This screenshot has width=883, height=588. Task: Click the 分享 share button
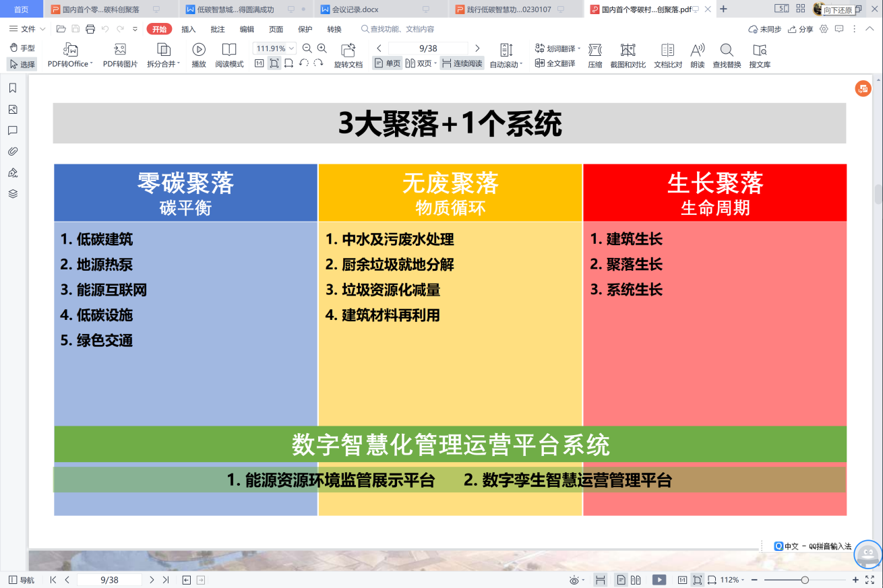801,29
